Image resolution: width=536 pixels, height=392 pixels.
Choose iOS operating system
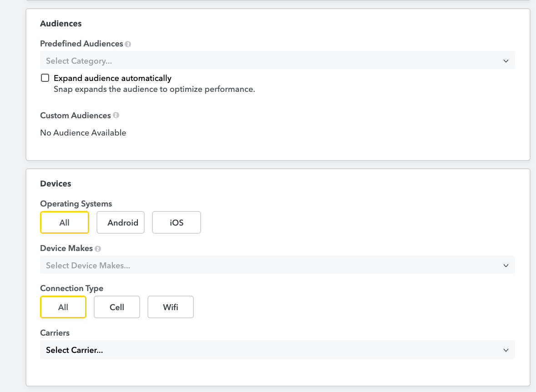177,222
